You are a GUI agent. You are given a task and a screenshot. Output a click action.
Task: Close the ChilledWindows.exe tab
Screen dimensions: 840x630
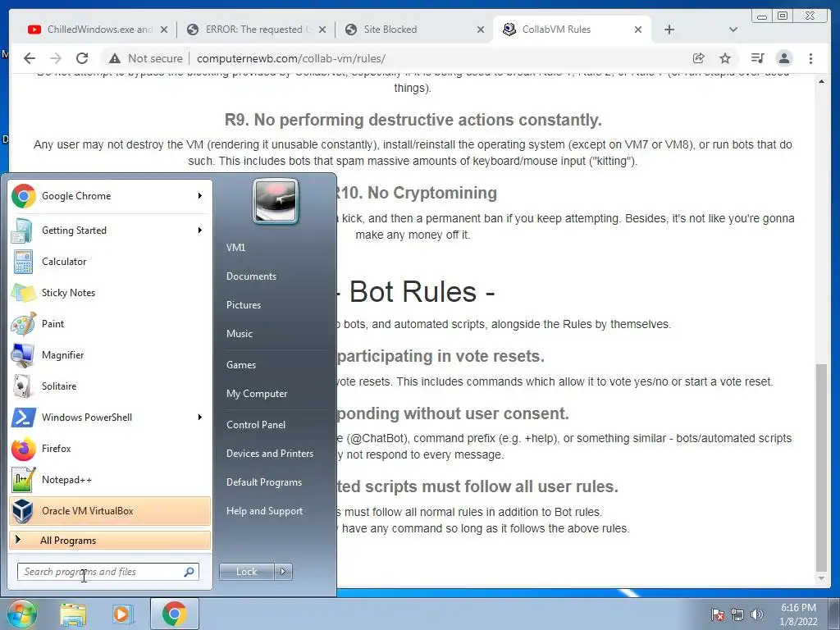(164, 30)
